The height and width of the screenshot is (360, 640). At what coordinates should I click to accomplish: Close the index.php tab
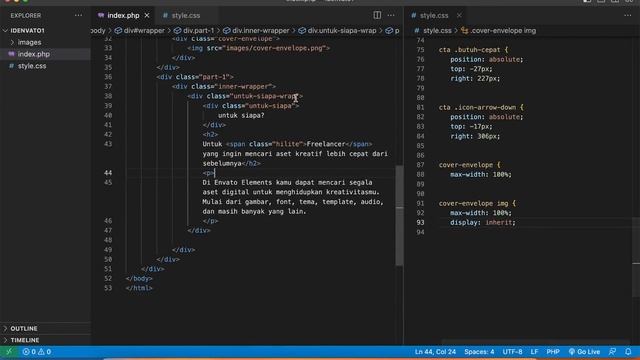click(147, 16)
